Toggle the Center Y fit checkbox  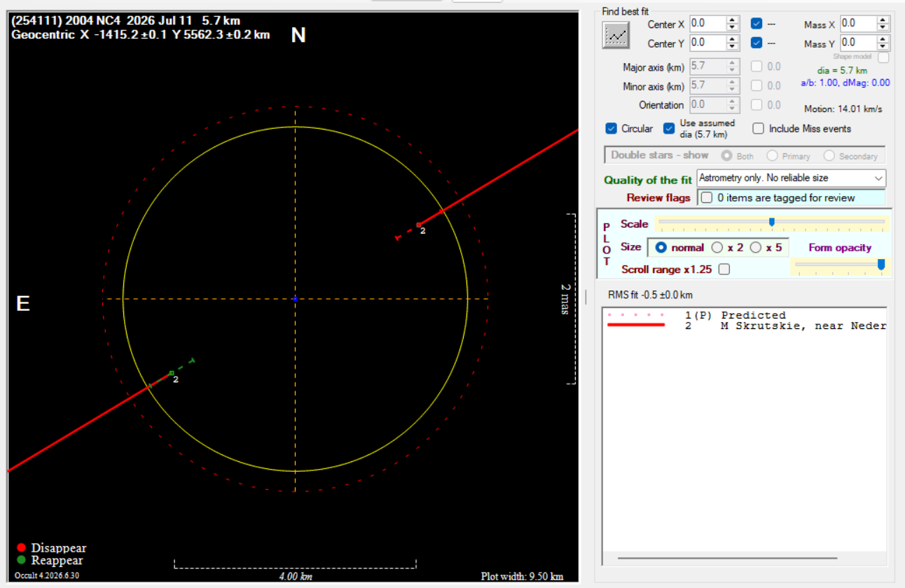point(757,43)
